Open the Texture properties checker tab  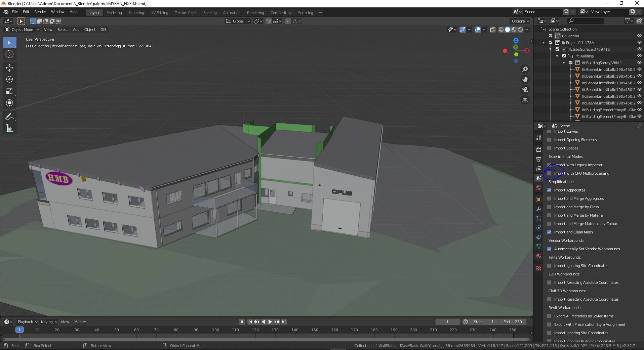(539, 268)
